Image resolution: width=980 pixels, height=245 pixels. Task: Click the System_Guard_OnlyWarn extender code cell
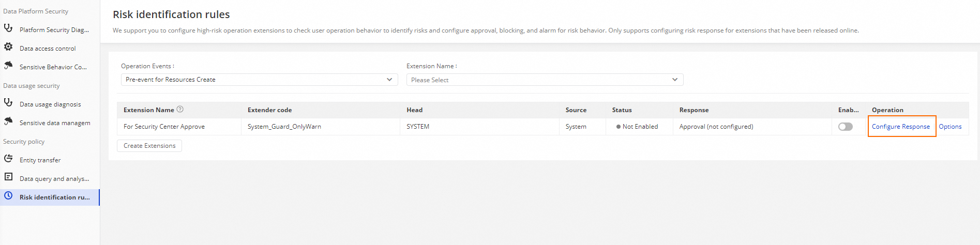click(x=284, y=127)
